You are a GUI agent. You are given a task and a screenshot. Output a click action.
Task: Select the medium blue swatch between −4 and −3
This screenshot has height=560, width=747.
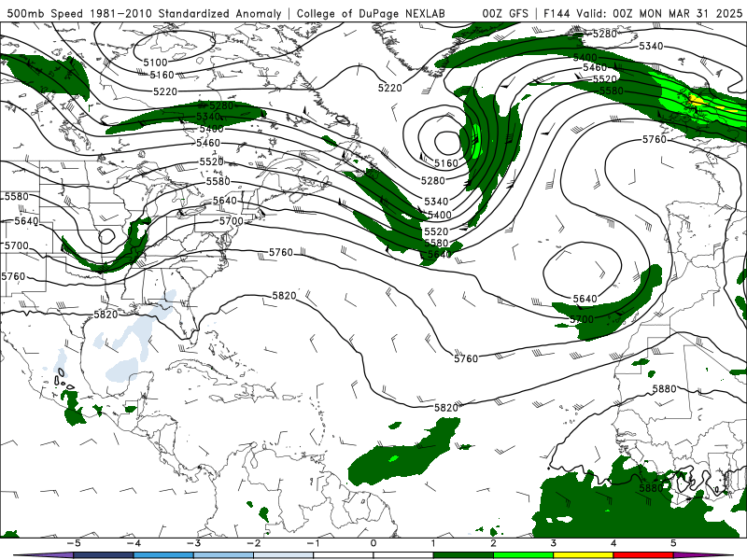(163, 555)
